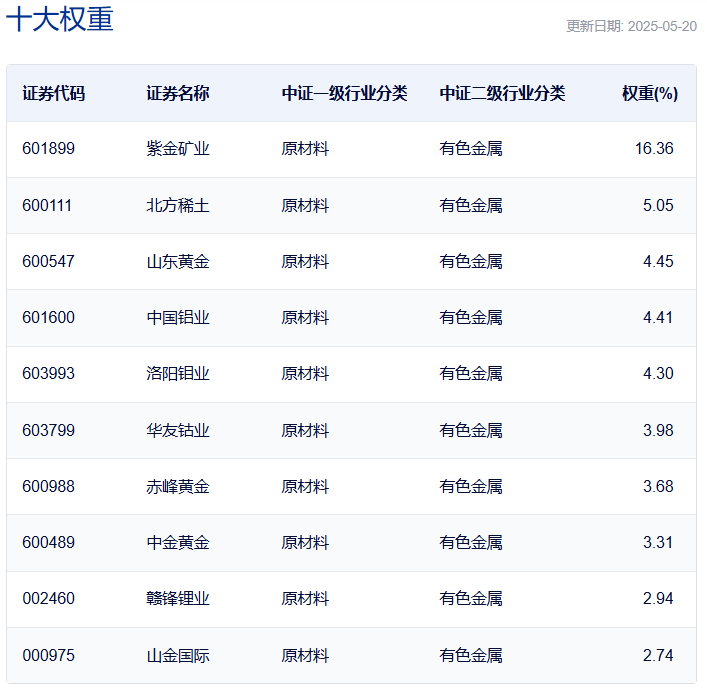Image resolution: width=707 pixels, height=692 pixels.
Task: Select stock code 601899
Action: click(49, 148)
